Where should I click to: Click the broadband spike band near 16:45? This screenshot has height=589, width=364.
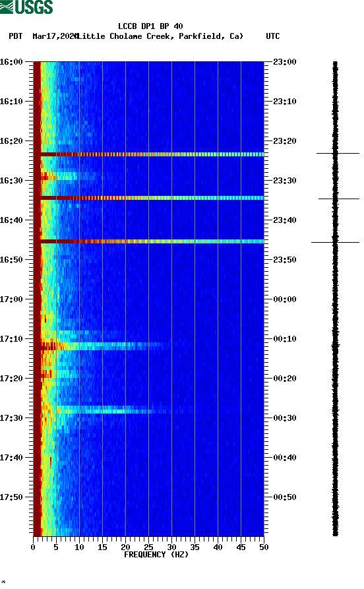coord(149,241)
